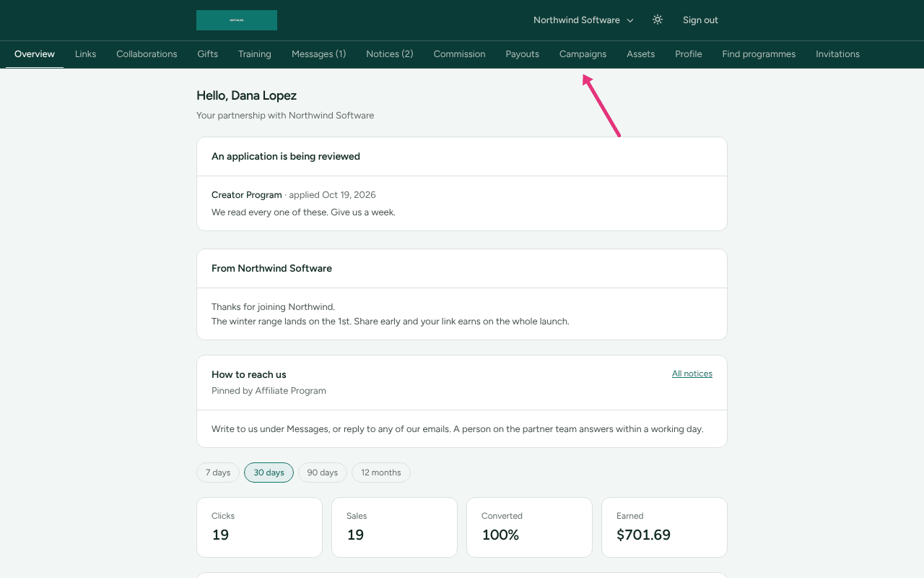Open the Training tab
This screenshot has height=578, width=924.
255,54
